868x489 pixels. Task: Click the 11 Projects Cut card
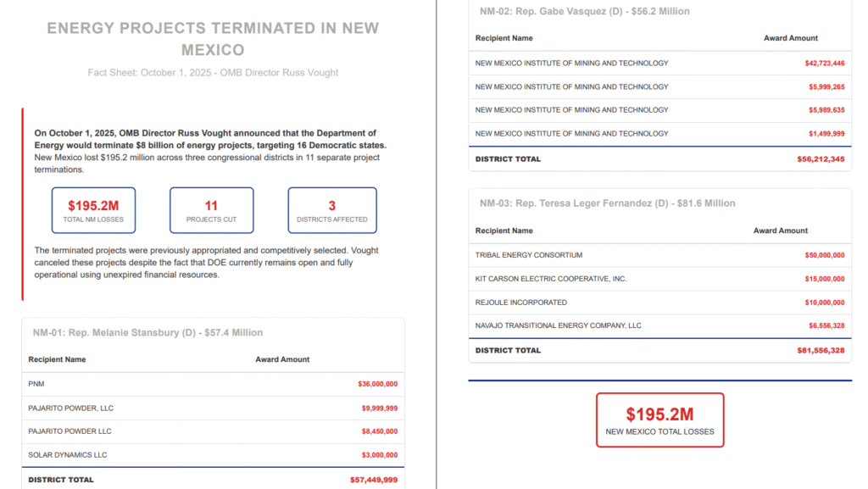coord(211,210)
